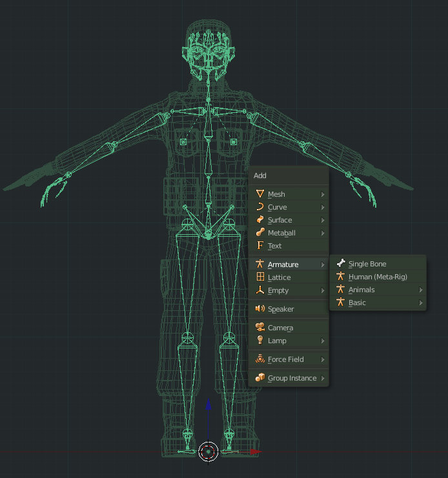Click the Group Instance icon
The width and height of the screenshot is (448, 478).
[260, 377]
